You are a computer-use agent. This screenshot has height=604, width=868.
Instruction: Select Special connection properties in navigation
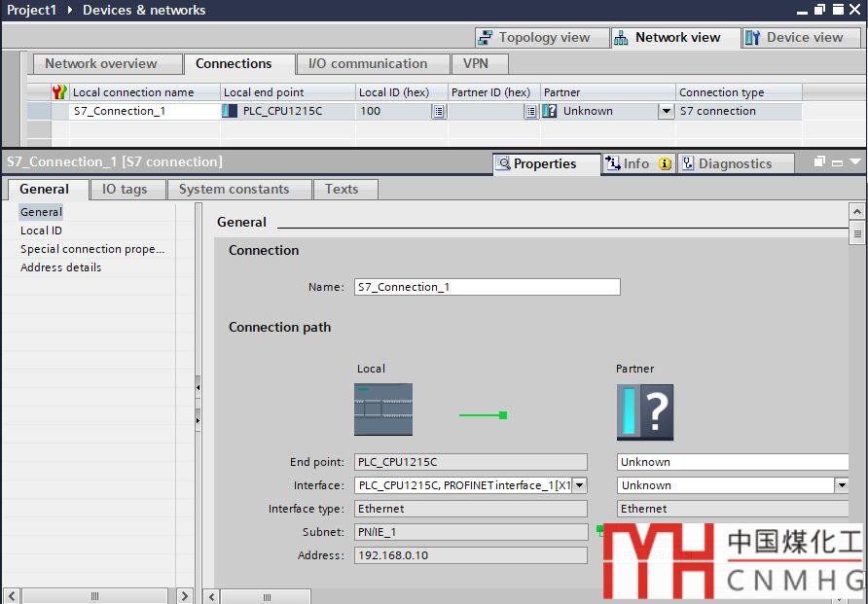coord(92,249)
